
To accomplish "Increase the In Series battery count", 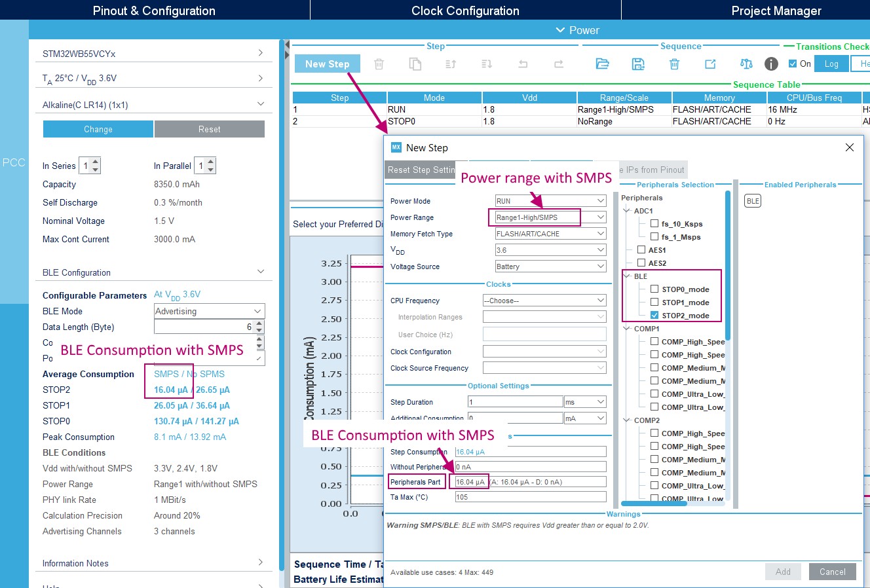I will [x=96, y=162].
